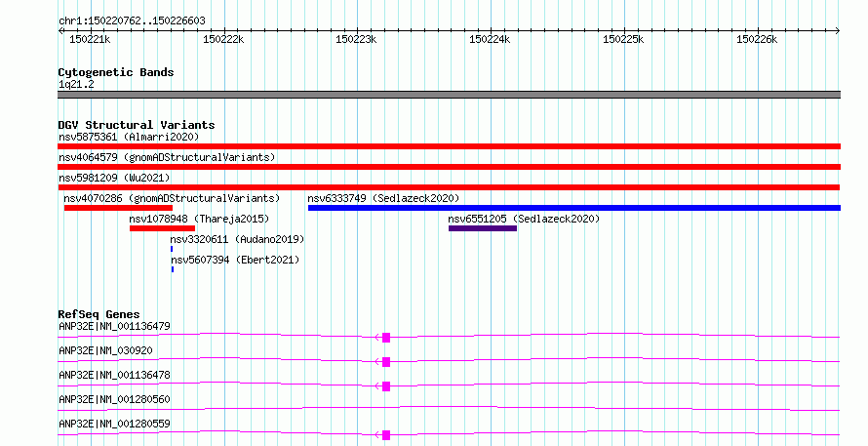Select the blue nsv6333749 Sedlazeck2020 bar
Screen dimensions: 868x446
pos(574,208)
